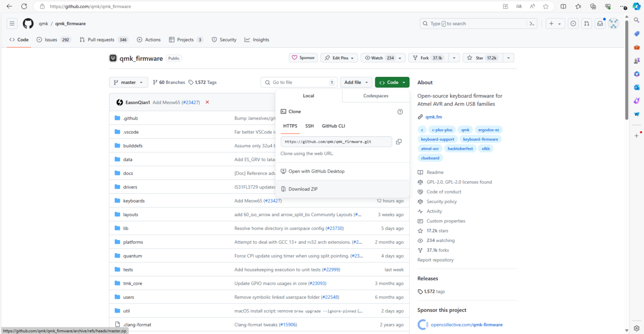Open the hamburger navigation menu
Screen dimensions: 644x334
click(x=12, y=23)
